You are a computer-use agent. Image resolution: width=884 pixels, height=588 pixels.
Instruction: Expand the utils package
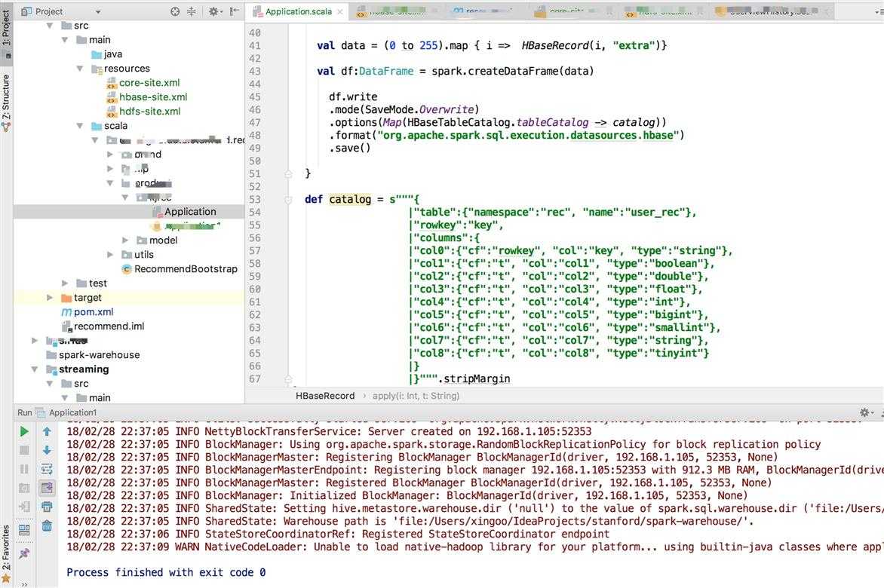tap(110, 255)
